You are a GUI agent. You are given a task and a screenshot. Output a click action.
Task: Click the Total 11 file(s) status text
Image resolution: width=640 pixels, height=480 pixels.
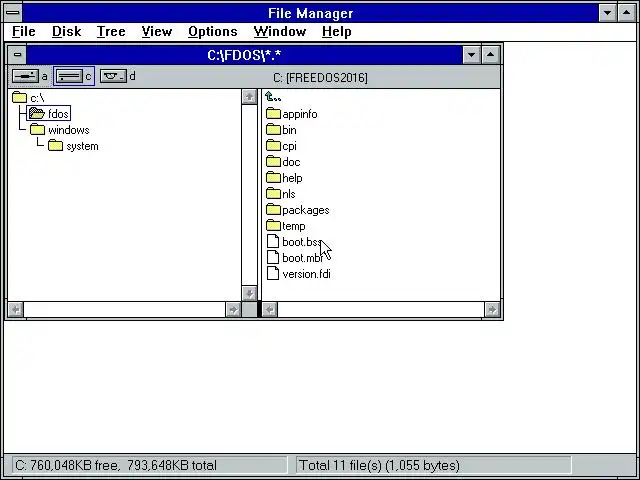[x=379, y=465]
